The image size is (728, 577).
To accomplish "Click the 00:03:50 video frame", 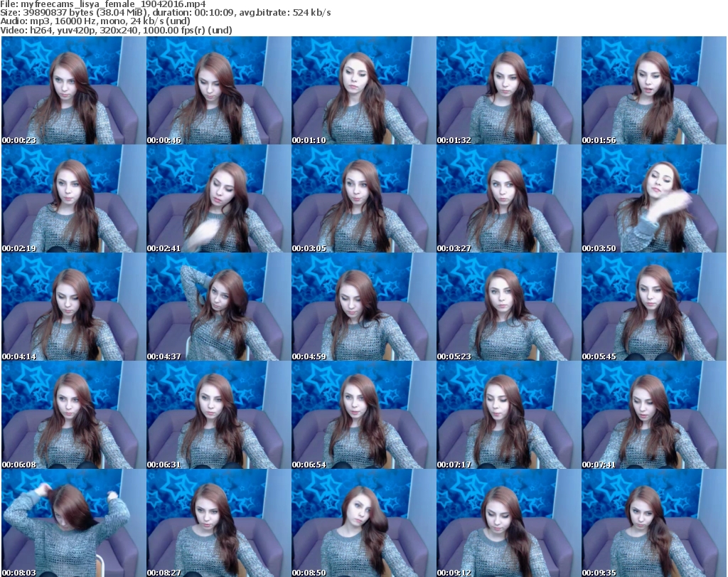I will pos(654,198).
